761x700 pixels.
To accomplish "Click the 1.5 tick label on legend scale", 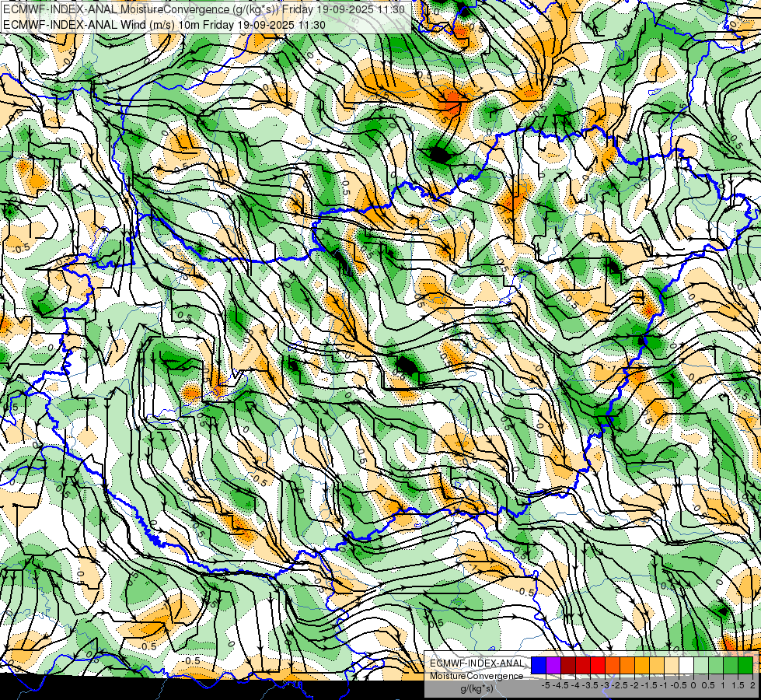I will [x=738, y=685].
